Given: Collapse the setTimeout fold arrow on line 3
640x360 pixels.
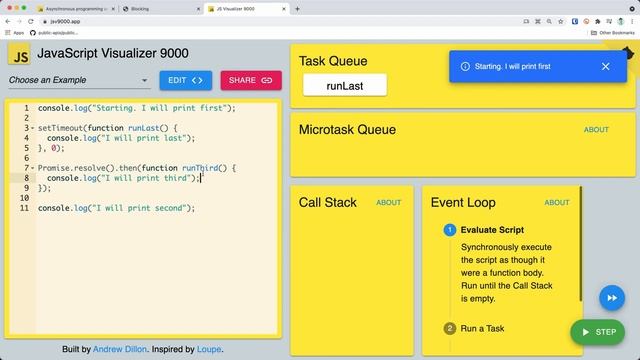Looking at the screenshot, I should point(33,128).
